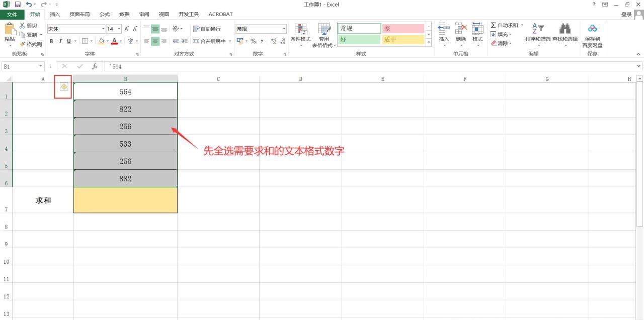
Task: Click the Undo arrow in quick access toolbar
Action: (29, 5)
